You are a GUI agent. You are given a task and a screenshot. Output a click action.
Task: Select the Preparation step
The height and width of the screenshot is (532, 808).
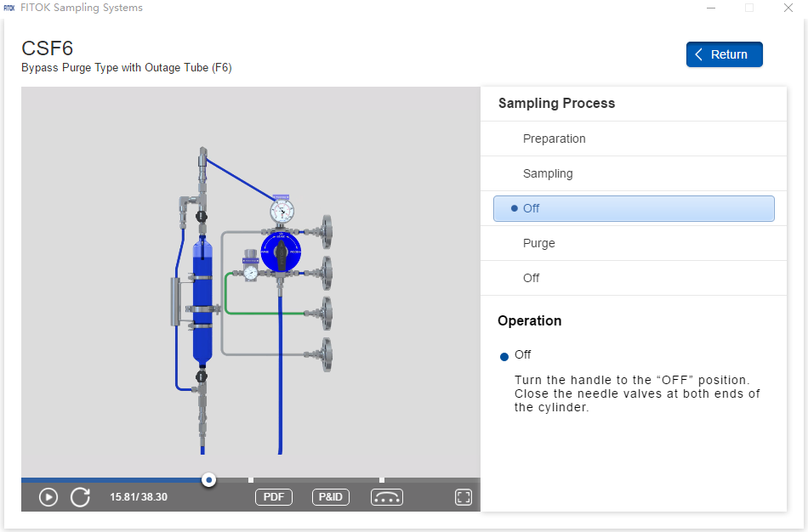[554, 139]
